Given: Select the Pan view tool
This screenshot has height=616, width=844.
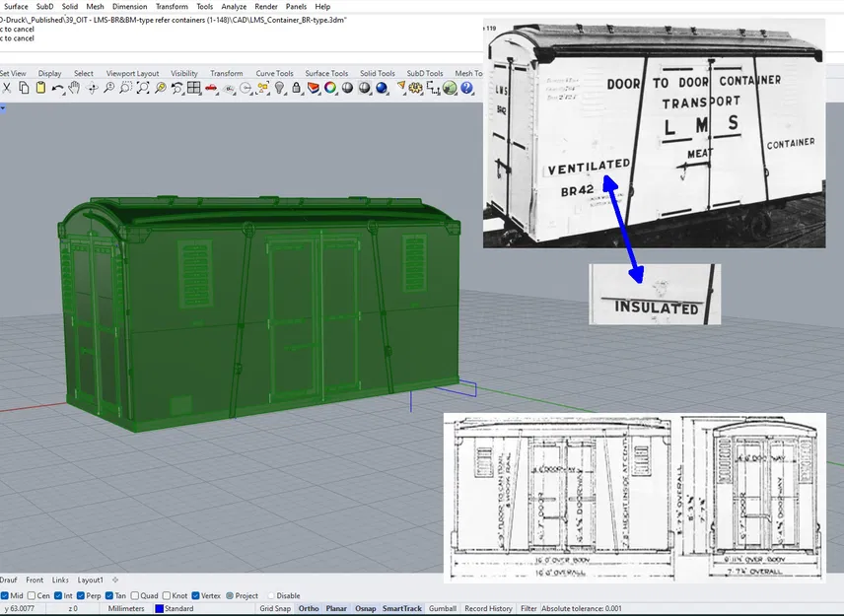Looking at the screenshot, I should click(x=73, y=88).
